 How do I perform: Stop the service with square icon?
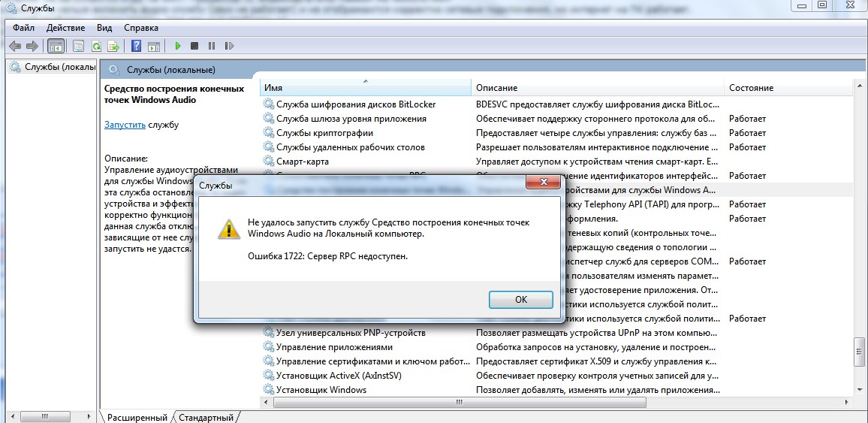pyautogui.click(x=194, y=46)
